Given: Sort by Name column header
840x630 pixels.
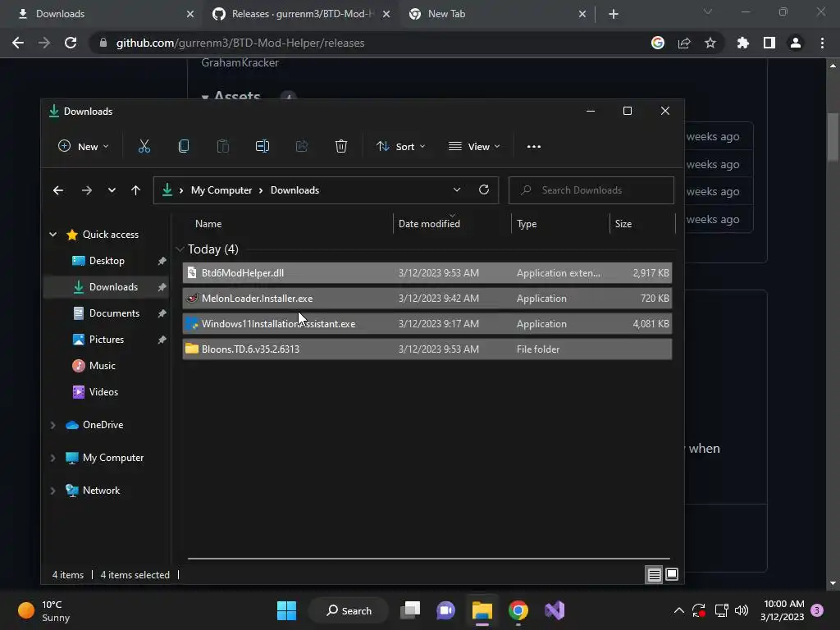Looking at the screenshot, I should pyautogui.click(x=208, y=224).
